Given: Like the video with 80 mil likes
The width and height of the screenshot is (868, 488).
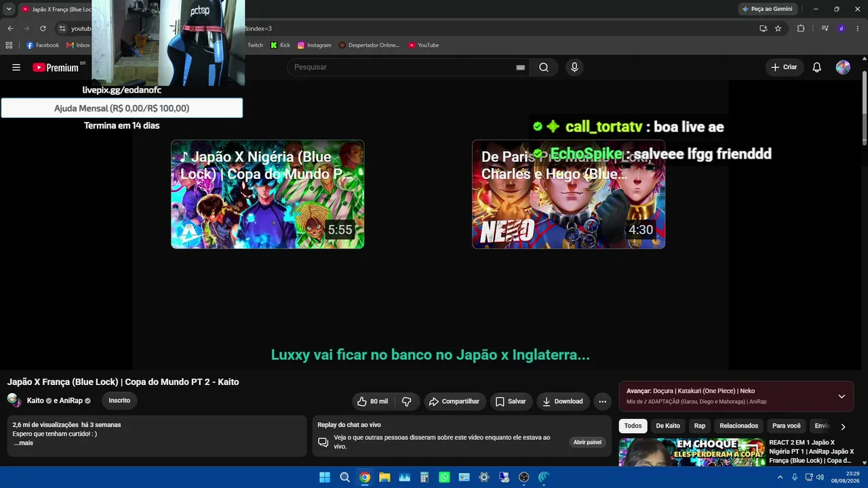Looking at the screenshot, I should (x=373, y=401).
